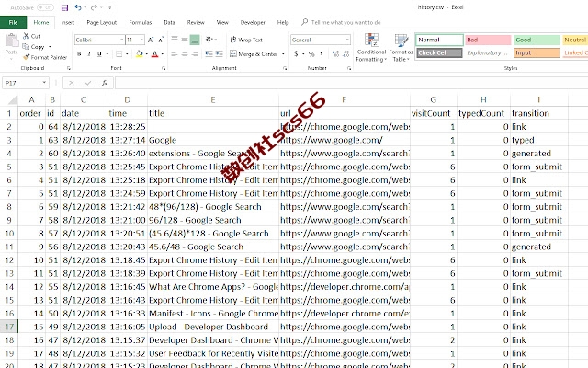
Task: Apply the Bad cell style
Action: [488, 40]
